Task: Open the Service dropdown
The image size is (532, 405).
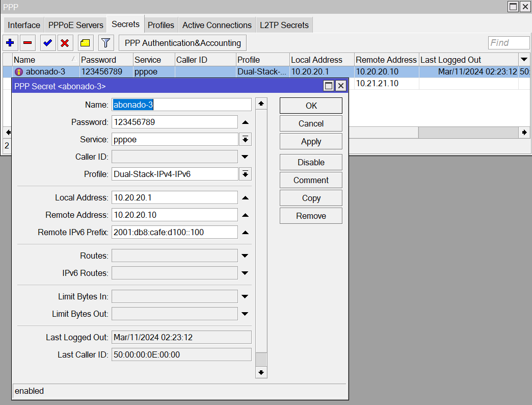Action: (x=245, y=139)
